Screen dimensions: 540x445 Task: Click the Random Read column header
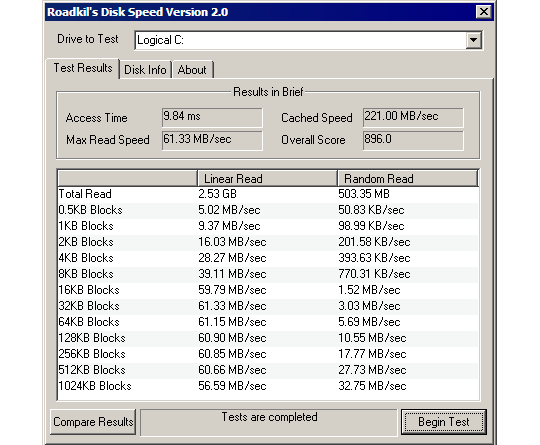(x=408, y=178)
